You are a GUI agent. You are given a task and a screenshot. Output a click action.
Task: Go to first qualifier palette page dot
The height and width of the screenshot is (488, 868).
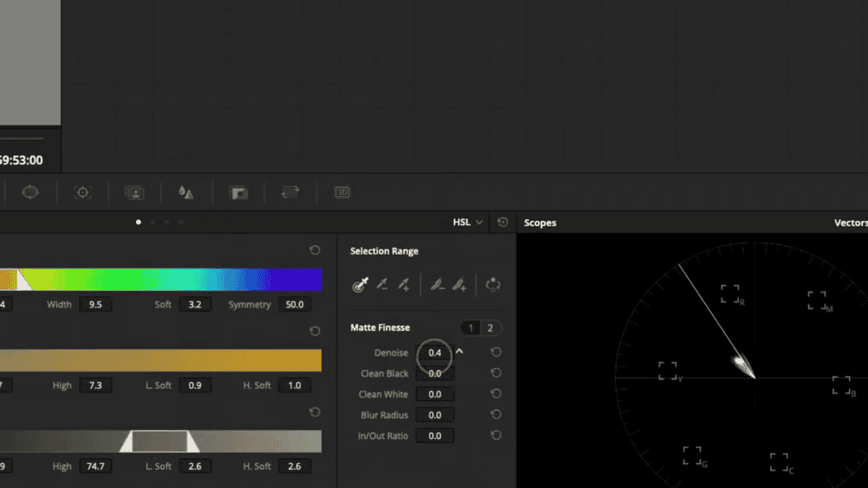139,222
